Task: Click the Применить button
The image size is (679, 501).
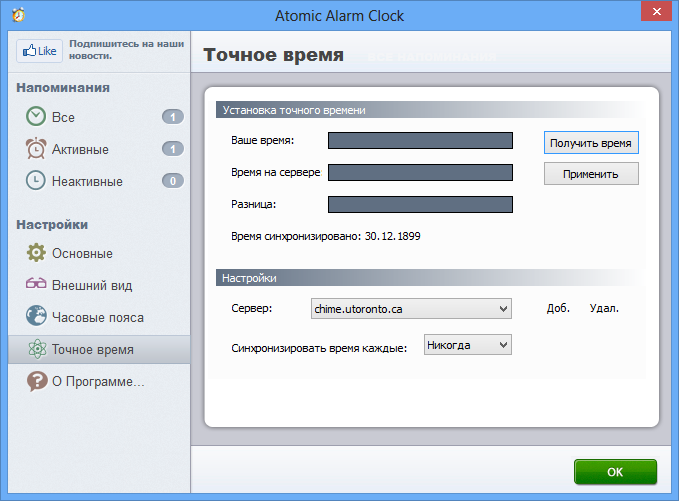Action: (x=591, y=174)
